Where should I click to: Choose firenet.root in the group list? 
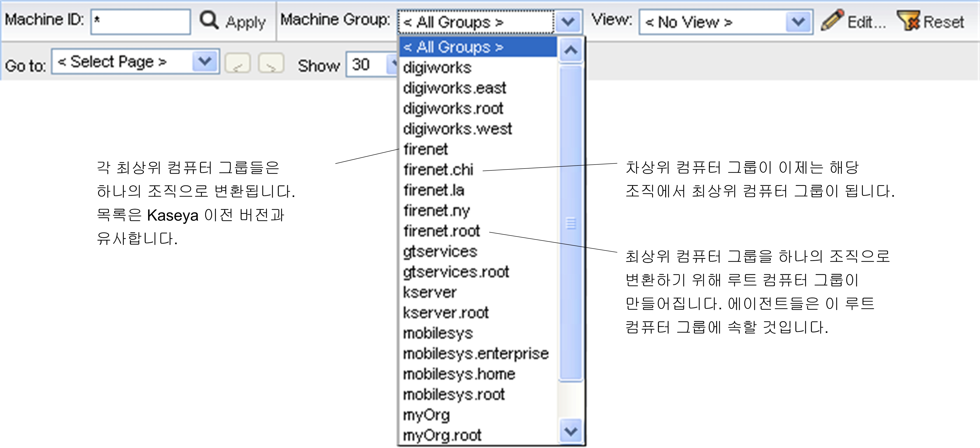click(x=478, y=231)
